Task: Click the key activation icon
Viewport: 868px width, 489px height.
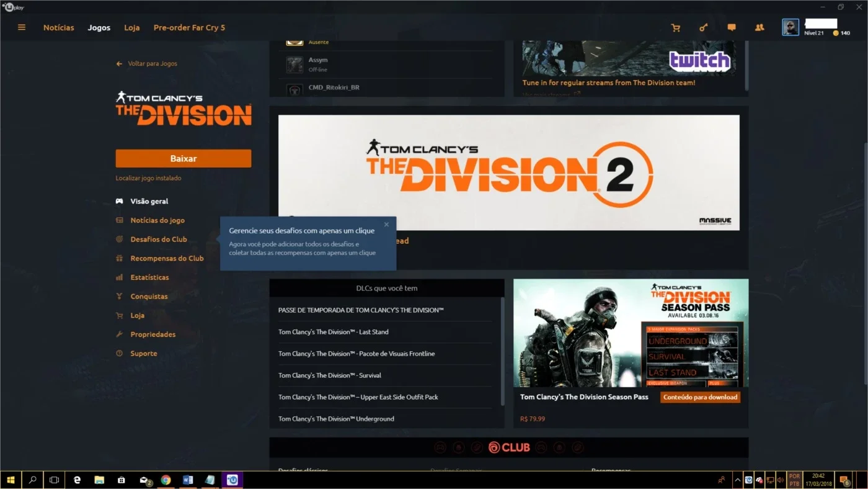Action: (704, 27)
